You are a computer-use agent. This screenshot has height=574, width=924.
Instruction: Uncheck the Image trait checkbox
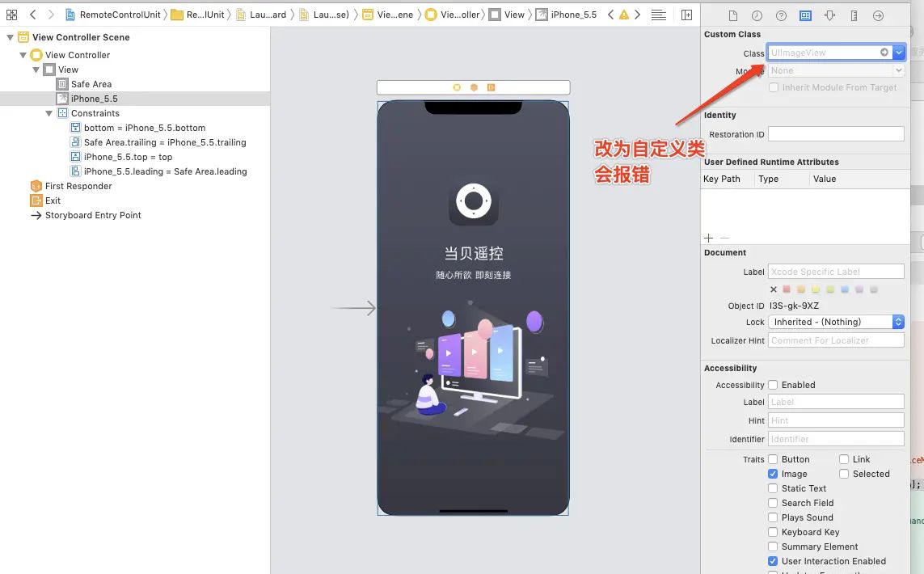click(x=774, y=474)
